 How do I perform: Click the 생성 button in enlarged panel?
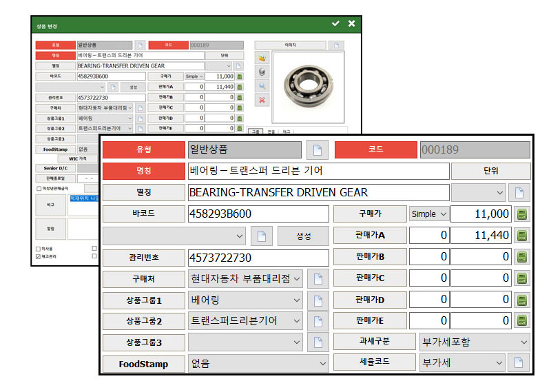pos(303,236)
